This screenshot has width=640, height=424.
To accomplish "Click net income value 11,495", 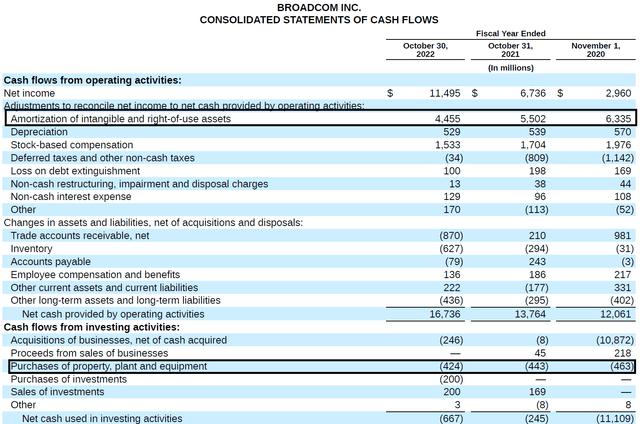I will click(444, 93).
